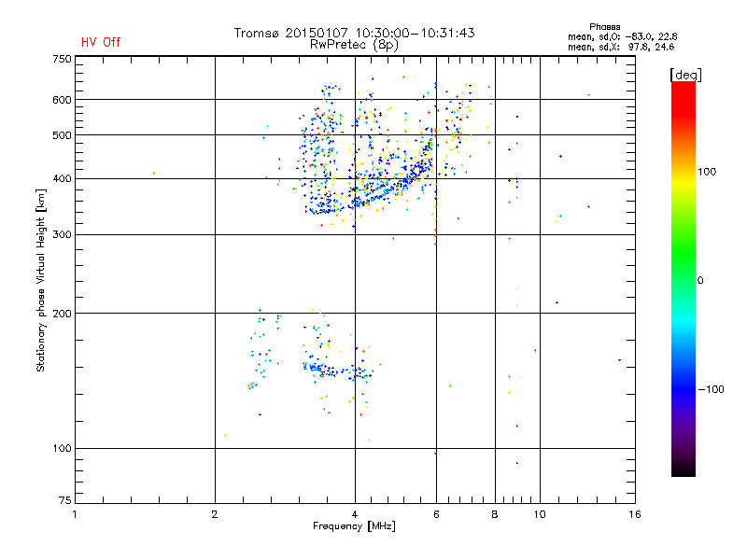Click the '100' colorbar tick label
The height and width of the screenshot is (560, 747).
coord(707,172)
